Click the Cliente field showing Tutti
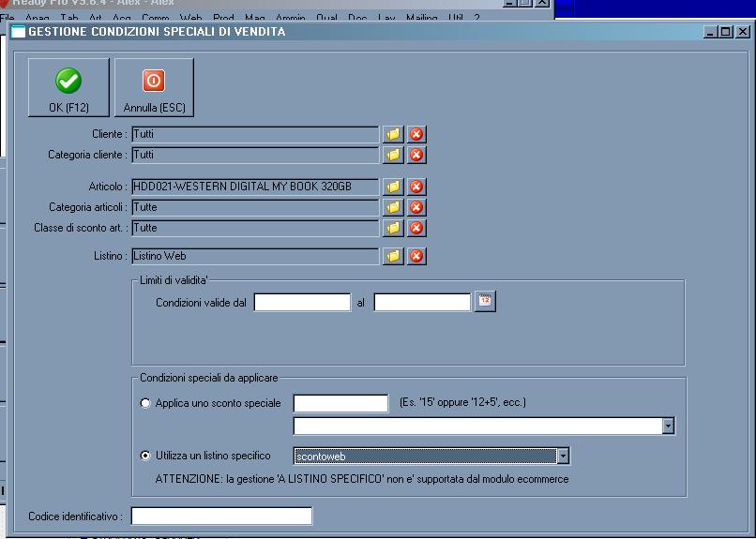 point(255,134)
